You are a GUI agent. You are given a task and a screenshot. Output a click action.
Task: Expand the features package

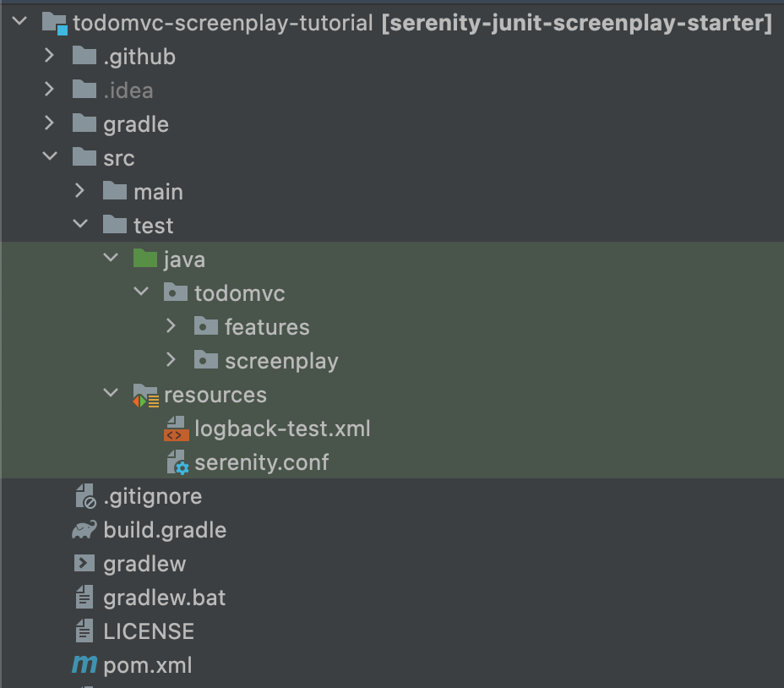pos(171,327)
